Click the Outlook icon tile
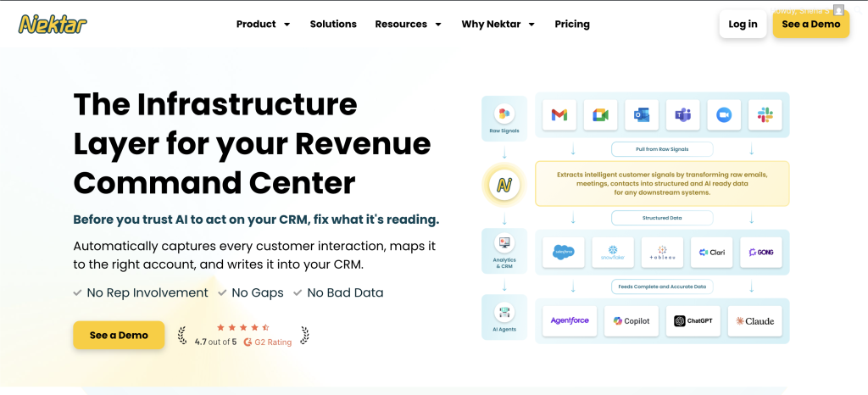The image size is (868, 395). (642, 115)
